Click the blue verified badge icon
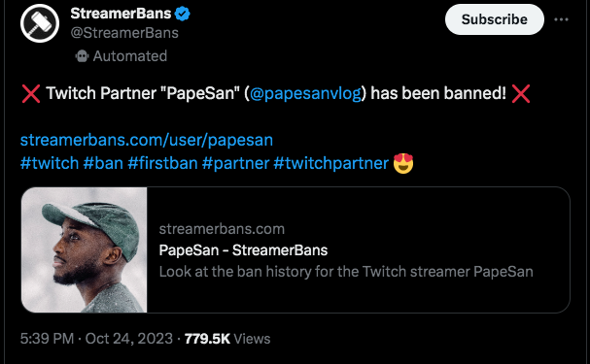Viewport: 590px width, 364px height. tap(183, 14)
